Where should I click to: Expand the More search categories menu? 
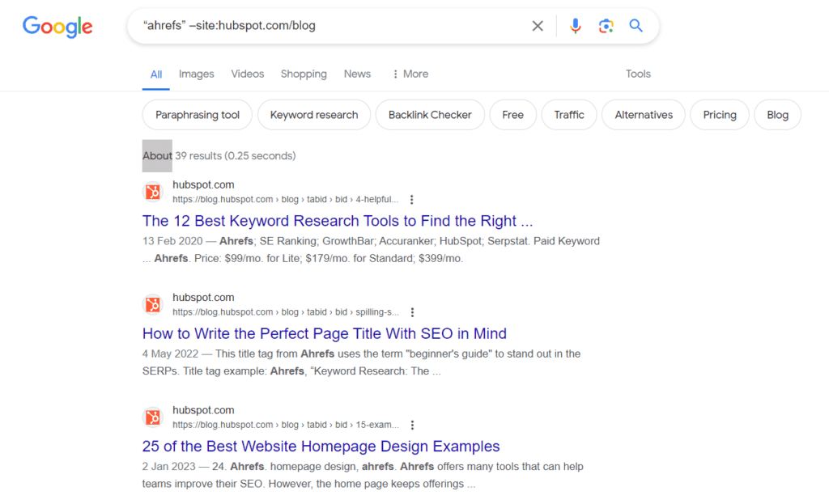410,74
